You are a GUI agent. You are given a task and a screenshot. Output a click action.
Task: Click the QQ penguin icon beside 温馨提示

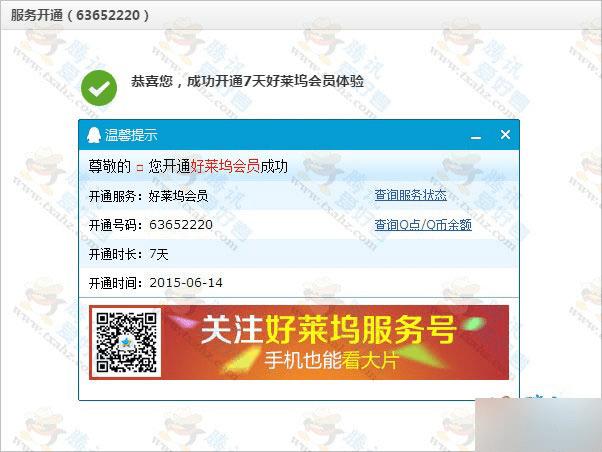(94, 135)
